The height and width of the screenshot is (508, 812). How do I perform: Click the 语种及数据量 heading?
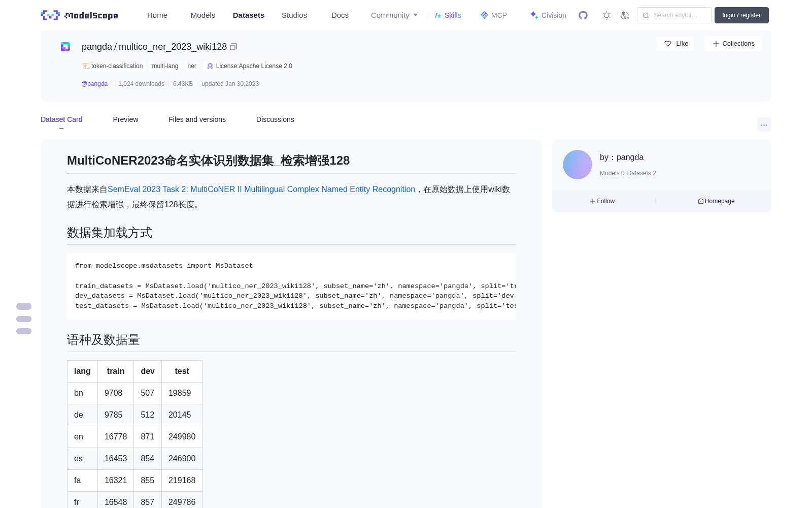point(104,340)
